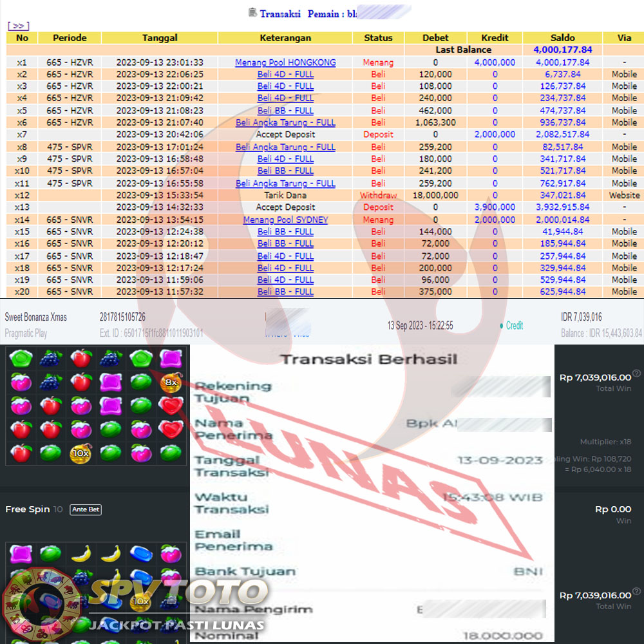Click the Ante Bet badge
Screen dimensions: 644x644
pyautogui.click(x=86, y=509)
